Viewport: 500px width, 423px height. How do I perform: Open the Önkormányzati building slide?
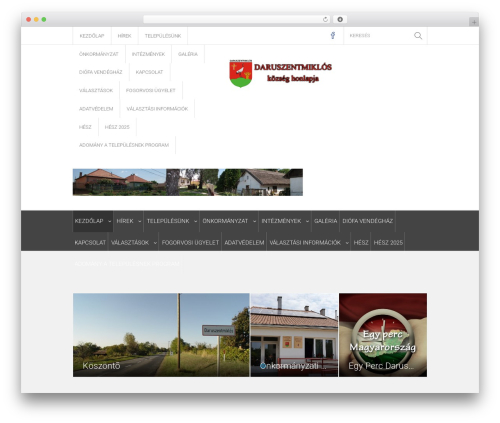coord(294,335)
